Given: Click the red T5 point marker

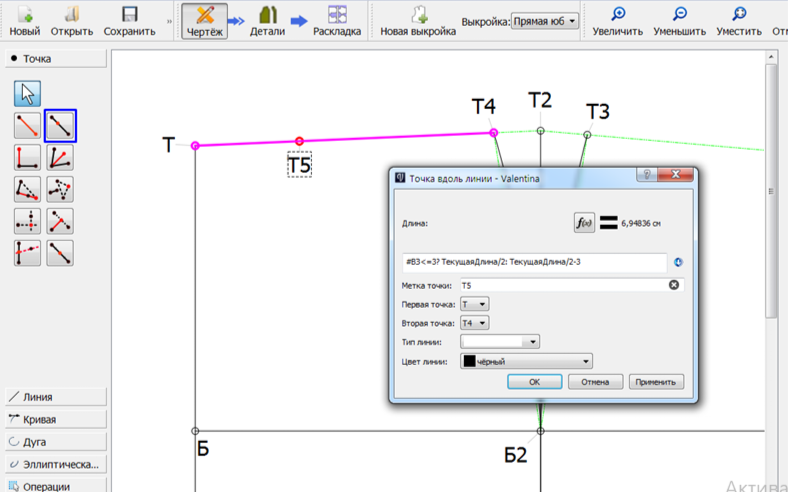Looking at the screenshot, I should [300, 141].
